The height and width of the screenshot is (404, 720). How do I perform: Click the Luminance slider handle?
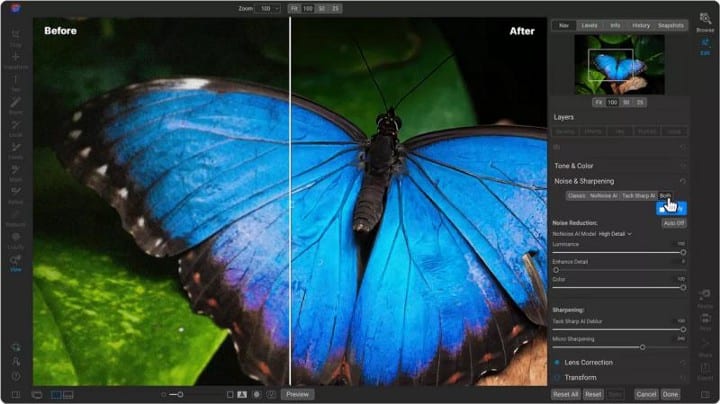(x=683, y=252)
